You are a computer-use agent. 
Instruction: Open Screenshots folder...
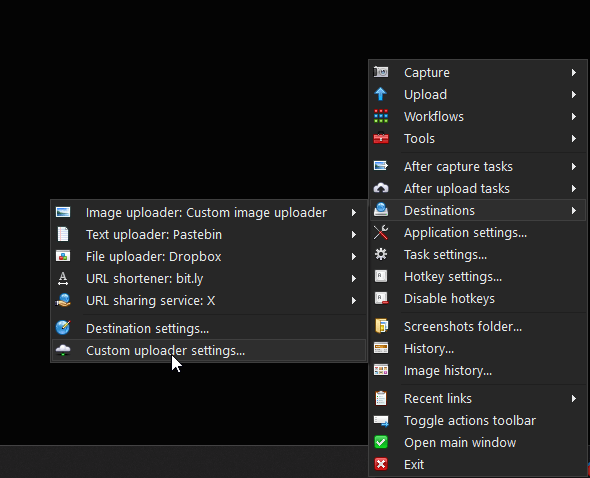(478, 326)
